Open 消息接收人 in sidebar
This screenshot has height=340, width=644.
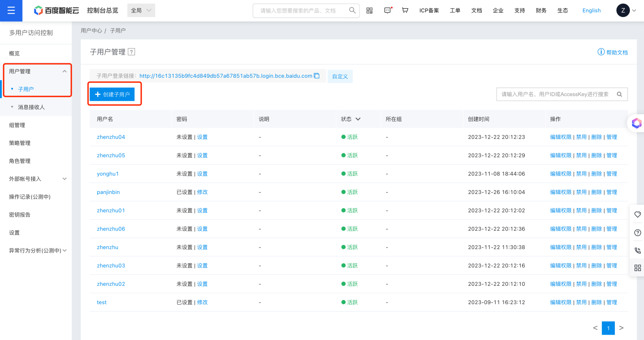(x=31, y=107)
